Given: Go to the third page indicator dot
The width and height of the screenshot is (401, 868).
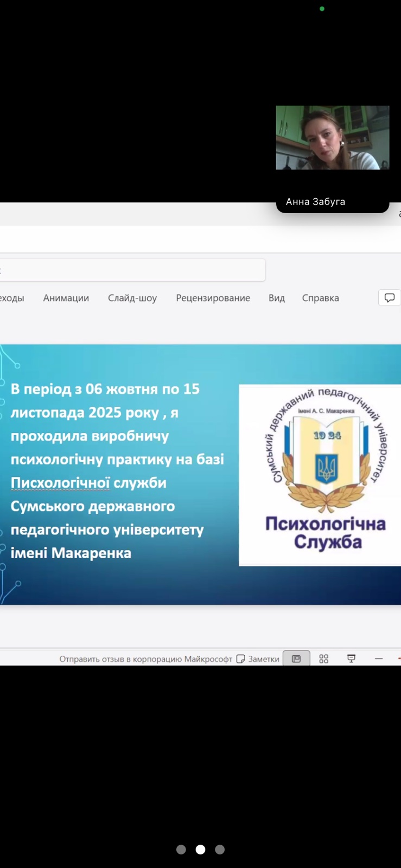Looking at the screenshot, I should tap(220, 850).
